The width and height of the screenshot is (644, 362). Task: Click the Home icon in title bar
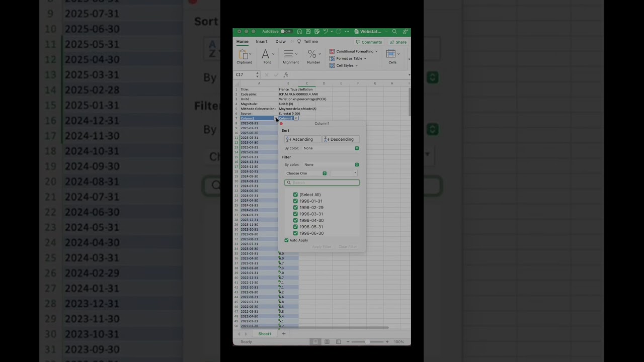pyautogui.click(x=300, y=31)
